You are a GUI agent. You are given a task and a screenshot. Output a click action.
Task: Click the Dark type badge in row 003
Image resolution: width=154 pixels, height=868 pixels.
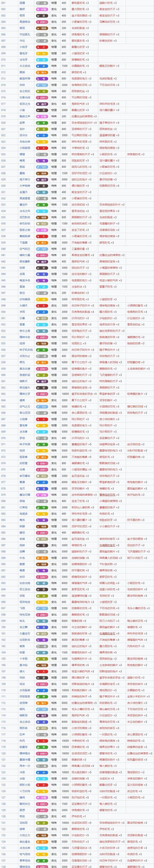pos(42,15)
